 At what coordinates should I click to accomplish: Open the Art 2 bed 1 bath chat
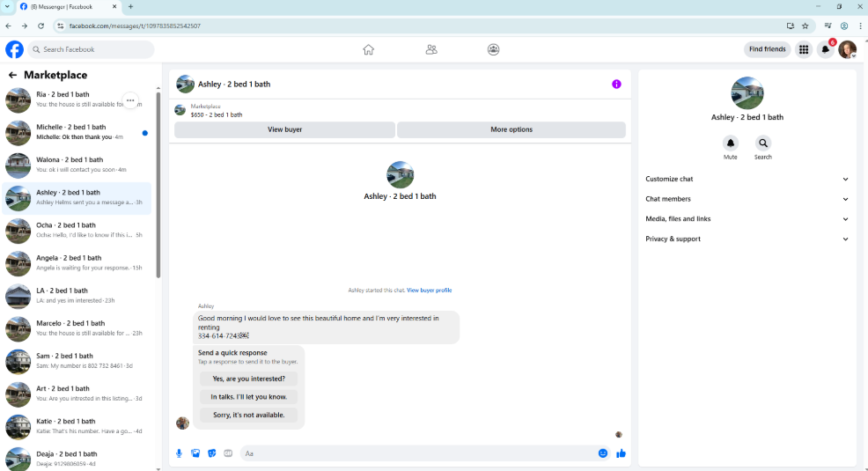tap(77, 394)
